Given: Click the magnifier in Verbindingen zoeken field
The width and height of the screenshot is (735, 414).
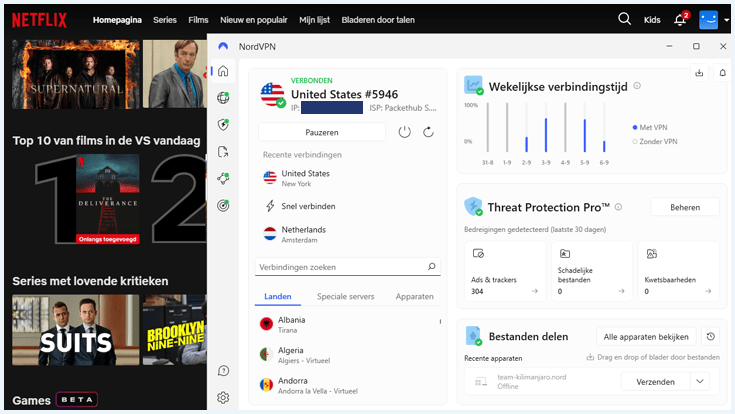Looking at the screenshot, I should coord(431,267).
